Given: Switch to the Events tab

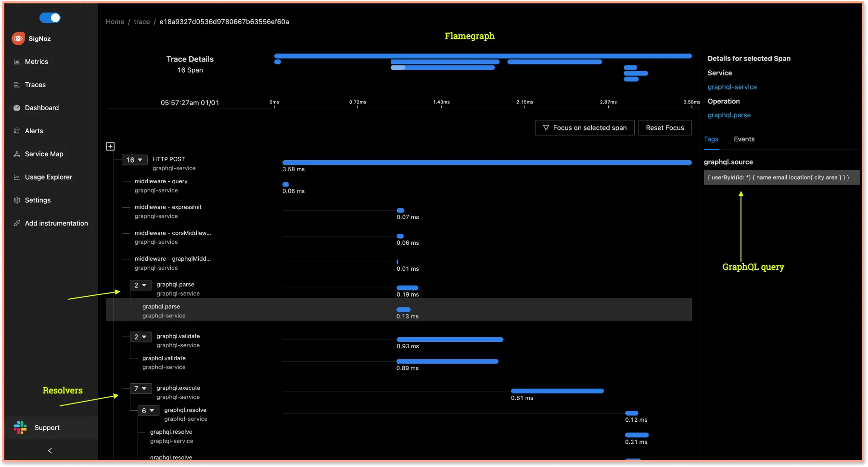Looking at the screenshot, I should click(744, 139).
